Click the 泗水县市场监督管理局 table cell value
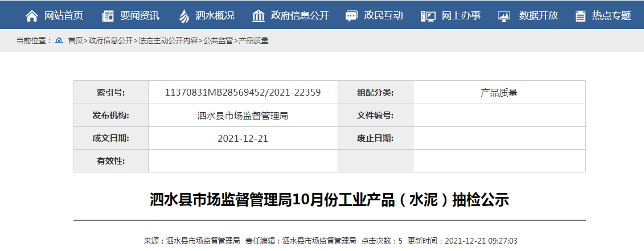Image resolution: width=644 pixels, height=251 pixels. click(243, 116)
